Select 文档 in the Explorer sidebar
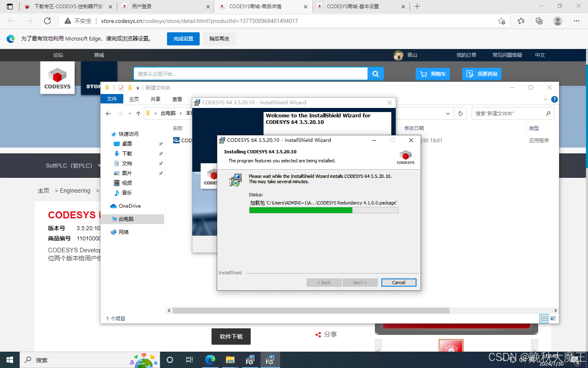 (127, 164)
